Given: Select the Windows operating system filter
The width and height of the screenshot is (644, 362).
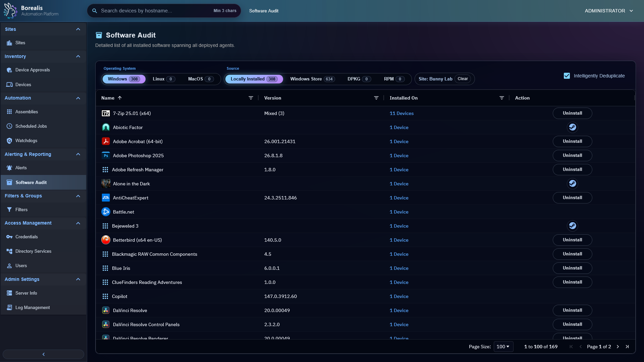Looking at the screenshot, I should [x=124, y=79].
